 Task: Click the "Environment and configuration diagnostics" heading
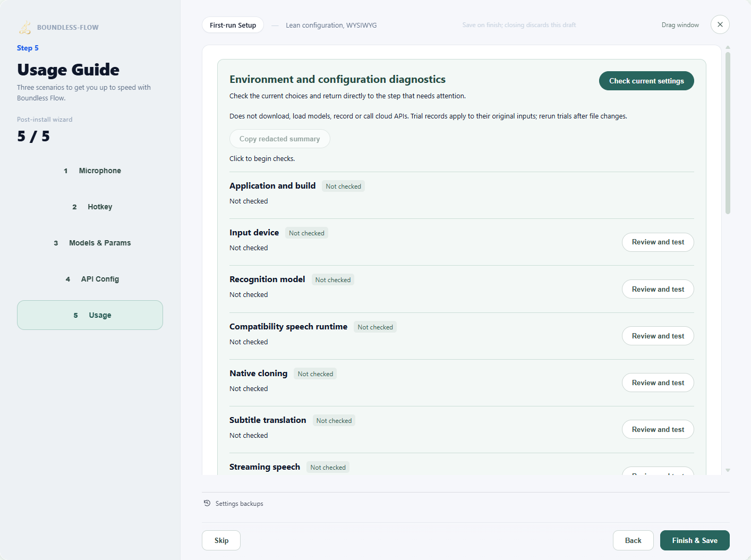click(x=337, y=79)
